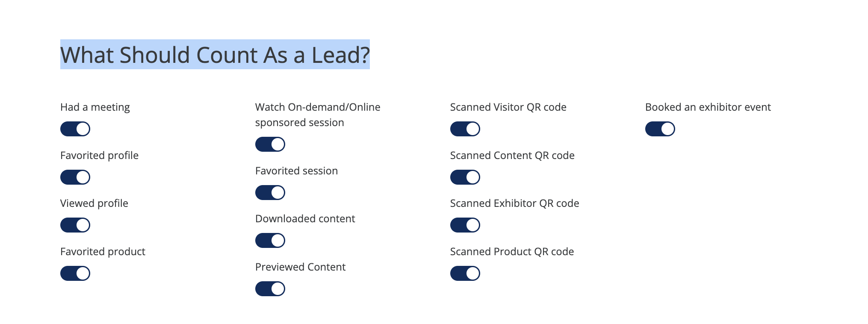868x324 pixels.
Task: Click the Scanned Exhibitor QR code label
Action: pyautogui.click(x=514, y=203)
